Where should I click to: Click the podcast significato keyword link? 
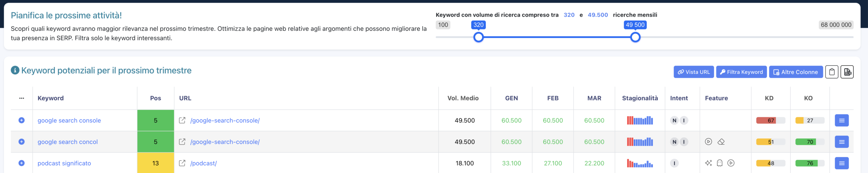64,163
